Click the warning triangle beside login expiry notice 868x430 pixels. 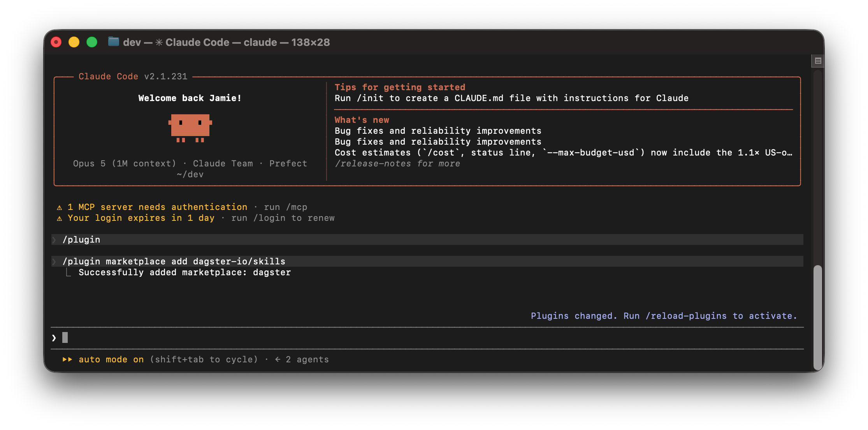pyautogui.click(x=59, y=218)
